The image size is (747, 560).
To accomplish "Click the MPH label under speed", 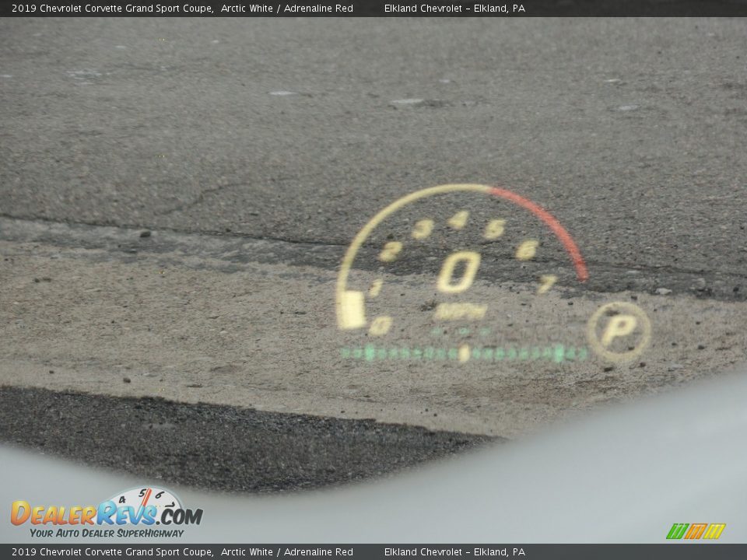I will (x=460, y=312).
